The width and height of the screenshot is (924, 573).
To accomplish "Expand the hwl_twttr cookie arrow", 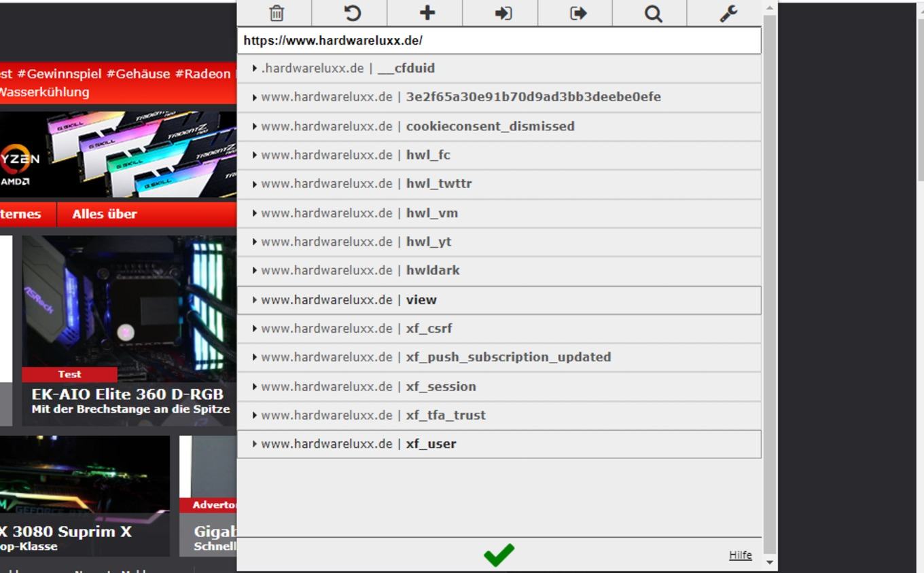I will (x=254, y=184).
